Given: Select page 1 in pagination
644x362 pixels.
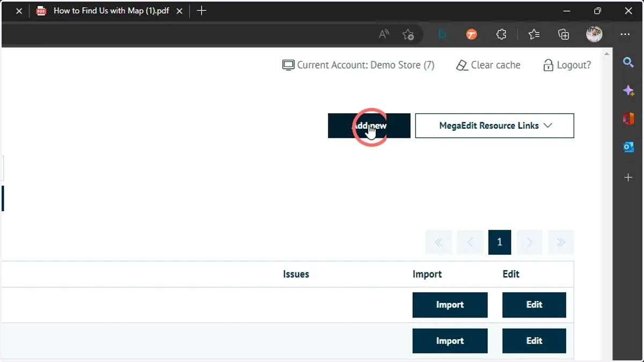Looking at the screenshot, I should (500, 242).
